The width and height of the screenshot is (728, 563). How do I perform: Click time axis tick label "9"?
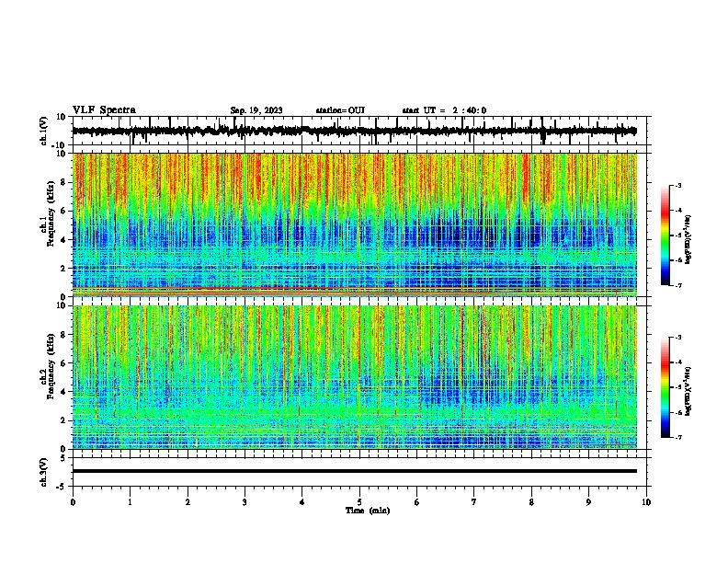tap(588, 502)
